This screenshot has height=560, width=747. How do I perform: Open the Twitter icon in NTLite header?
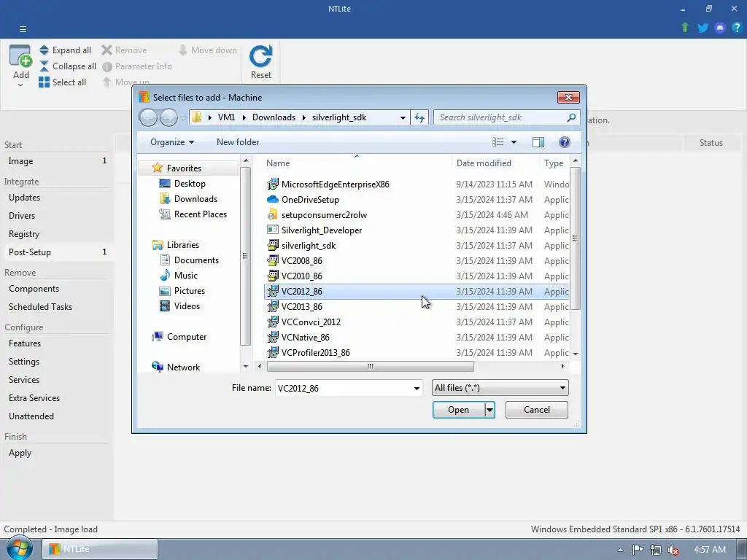click(703, 28)
